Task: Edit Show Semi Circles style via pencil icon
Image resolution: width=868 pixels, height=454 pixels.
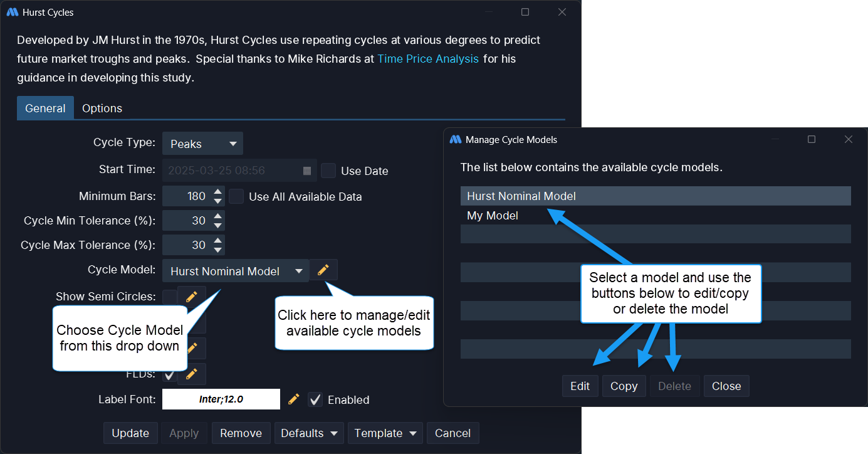Action: point(192,297)
